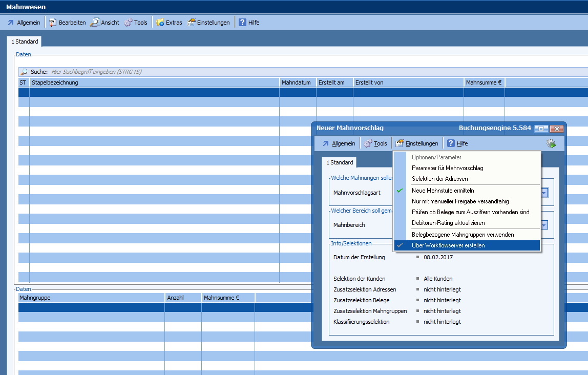Expand the Mahnvorschlagsart dropdown arrow
The width and height of the screenshot is (588, 375).
(x=544, y=193)
